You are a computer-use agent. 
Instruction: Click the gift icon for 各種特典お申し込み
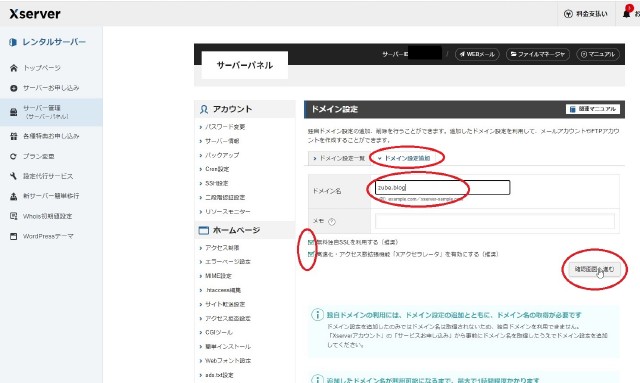pos(13,136)
